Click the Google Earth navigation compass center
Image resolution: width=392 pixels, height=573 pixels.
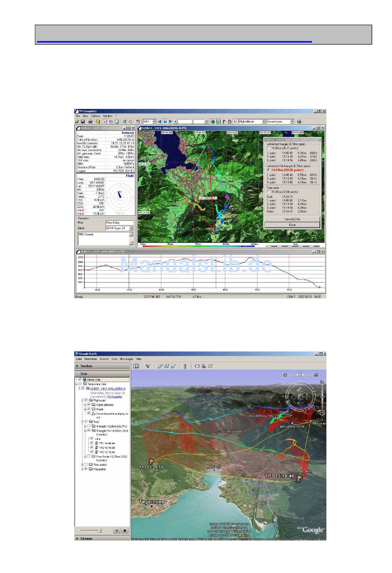(x=300, y=397)
